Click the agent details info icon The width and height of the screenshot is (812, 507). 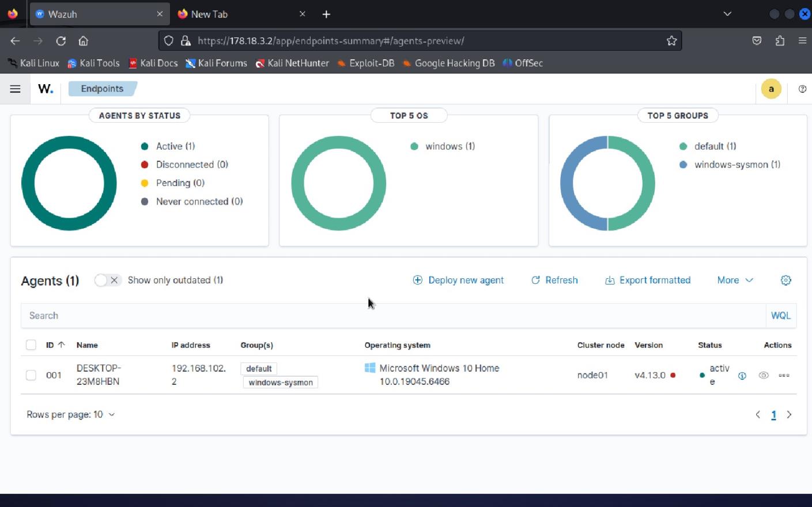742,375
